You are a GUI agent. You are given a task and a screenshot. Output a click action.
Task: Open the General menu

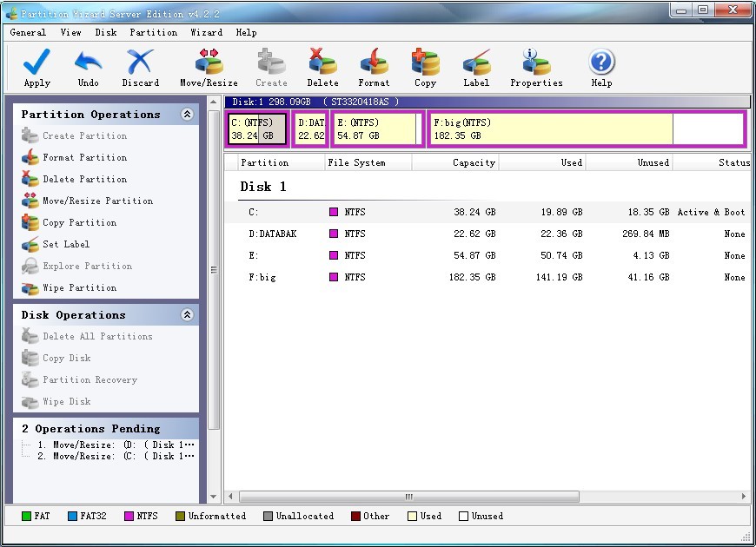28,32
